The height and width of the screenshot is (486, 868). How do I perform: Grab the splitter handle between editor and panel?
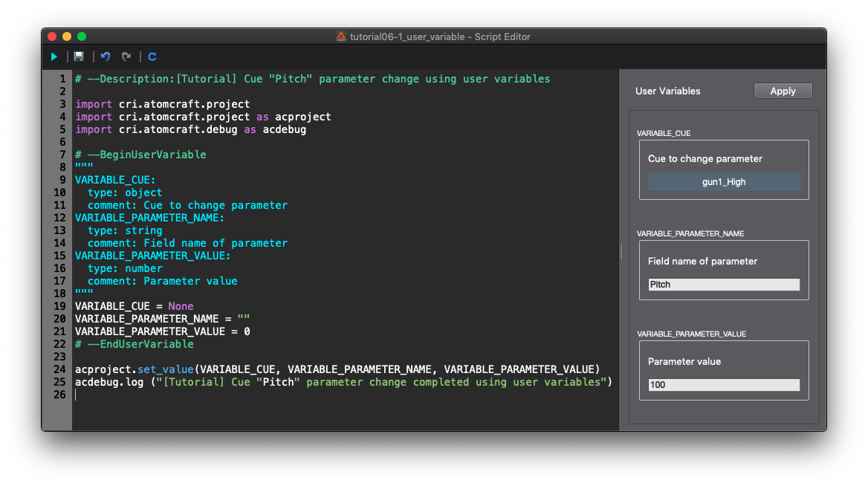(621, 253)
